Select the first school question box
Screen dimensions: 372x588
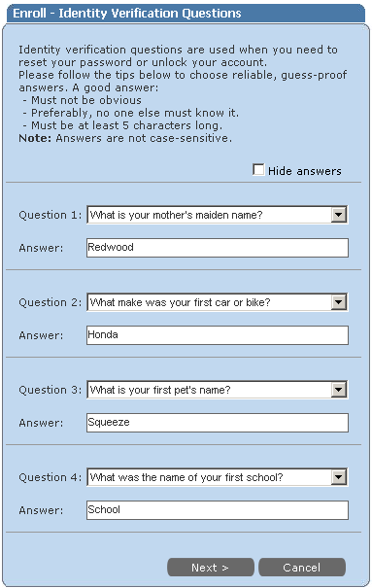pyautogui.click(x=218, y=477)
